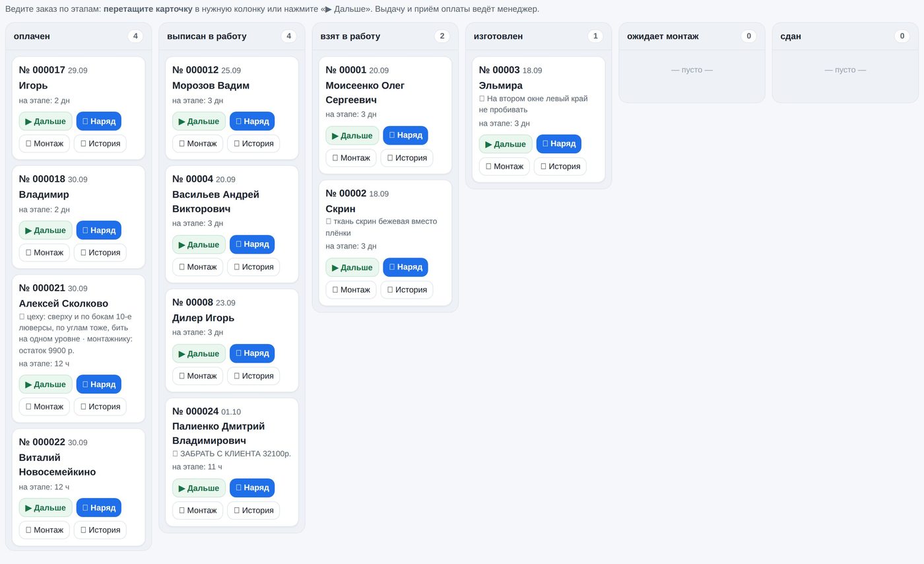This screenshot has width=924, height=564.
Task: View История for order № 000017
Action: click(100, 143)
